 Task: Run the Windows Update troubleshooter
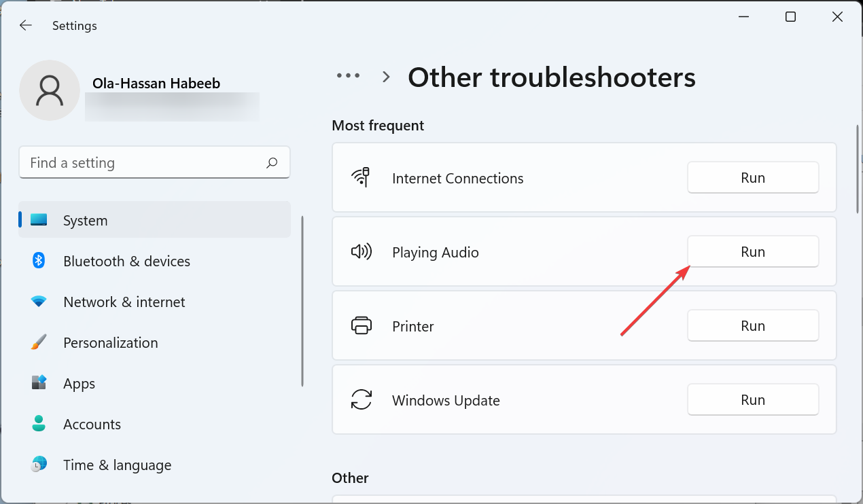753,400
